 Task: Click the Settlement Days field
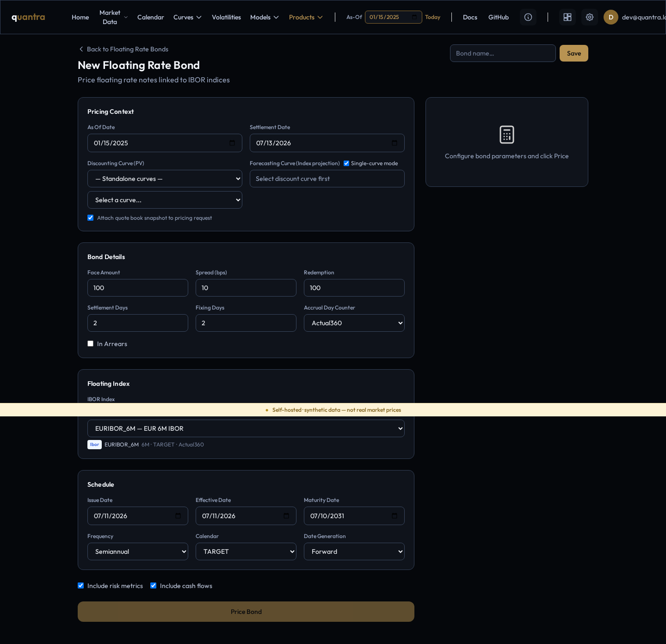(x=138, y=323)
